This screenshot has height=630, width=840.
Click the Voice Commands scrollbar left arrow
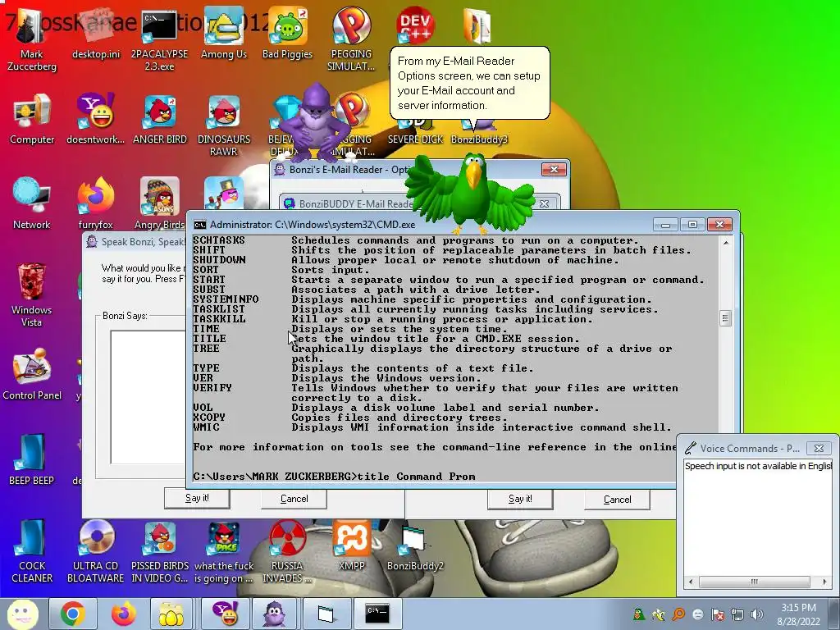pyautogui.click(x=691, y=582)
